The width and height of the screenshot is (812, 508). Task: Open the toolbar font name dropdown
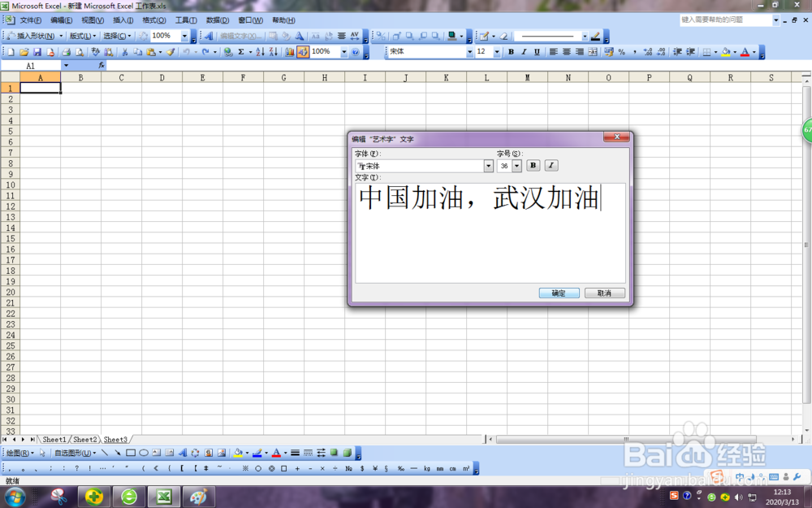click(469, 52)
